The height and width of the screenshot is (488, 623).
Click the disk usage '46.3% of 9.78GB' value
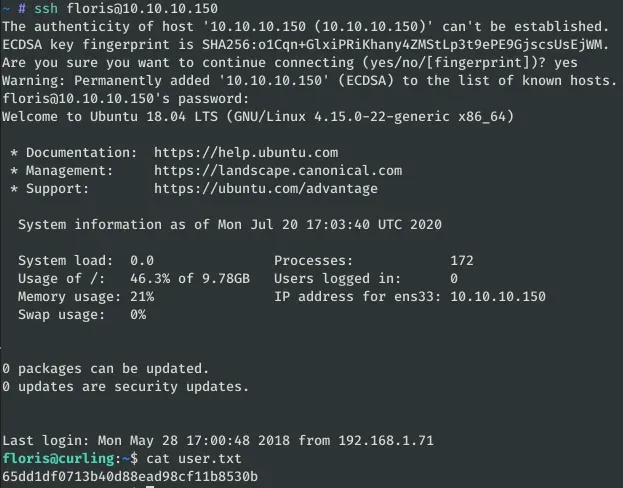(x=190, y=278)
